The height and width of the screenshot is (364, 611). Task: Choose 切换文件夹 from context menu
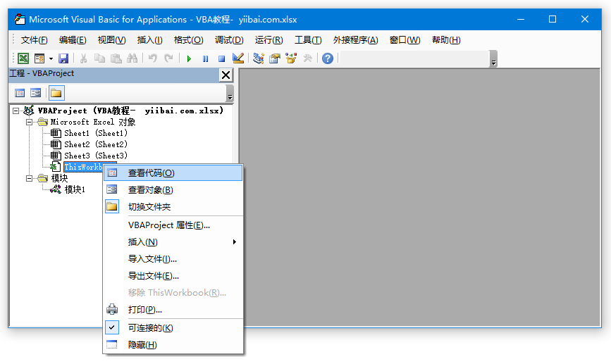tap(173, 207)
